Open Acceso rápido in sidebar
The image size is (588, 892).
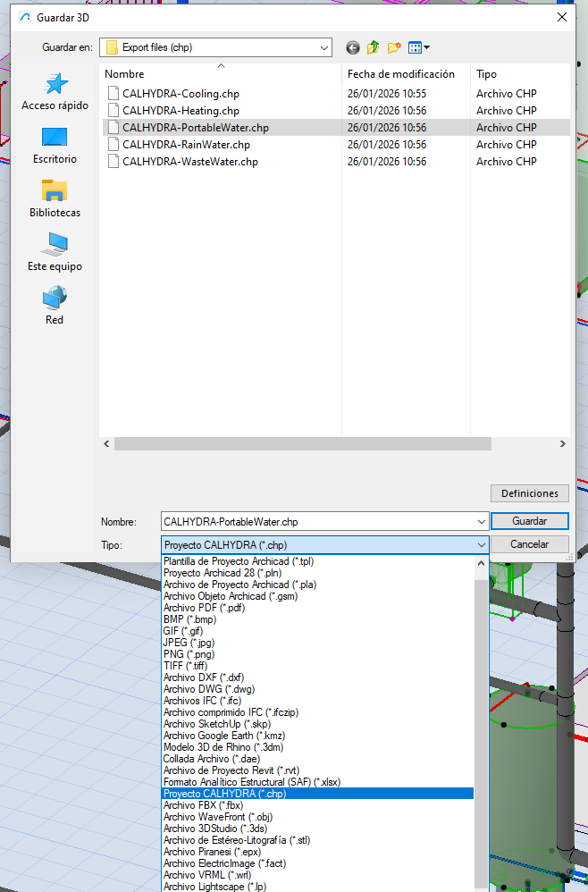pyautogui.click(x=55, y=91)
